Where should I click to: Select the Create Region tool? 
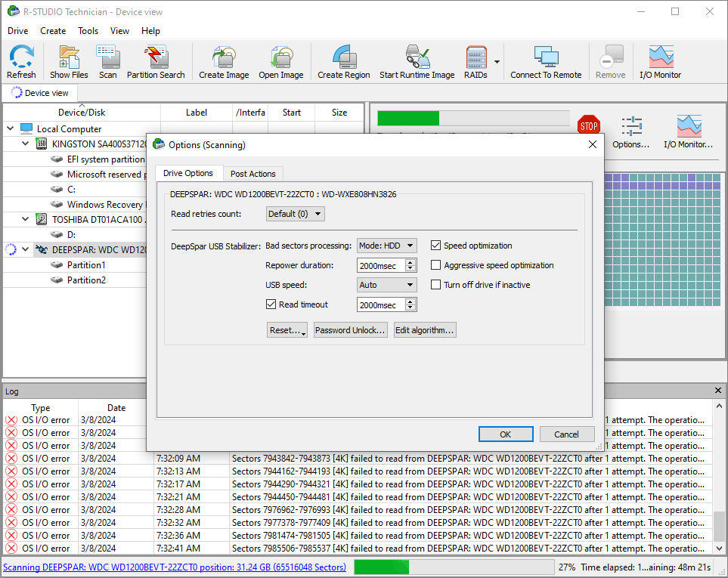tap(343, 62)
